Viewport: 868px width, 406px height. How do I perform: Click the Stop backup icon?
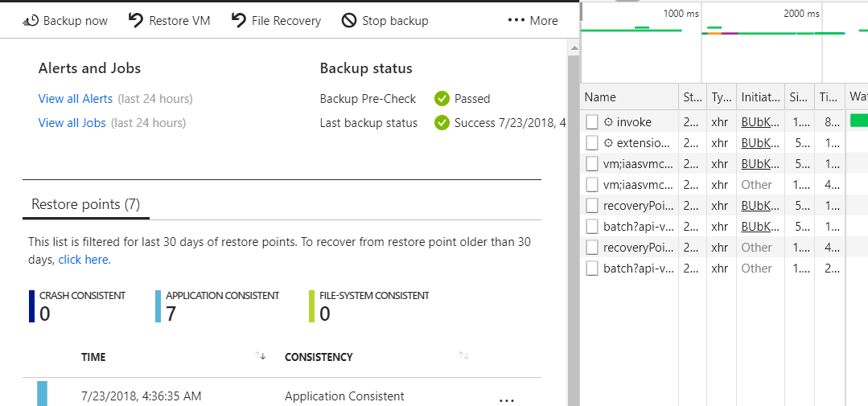pos(349,21)
